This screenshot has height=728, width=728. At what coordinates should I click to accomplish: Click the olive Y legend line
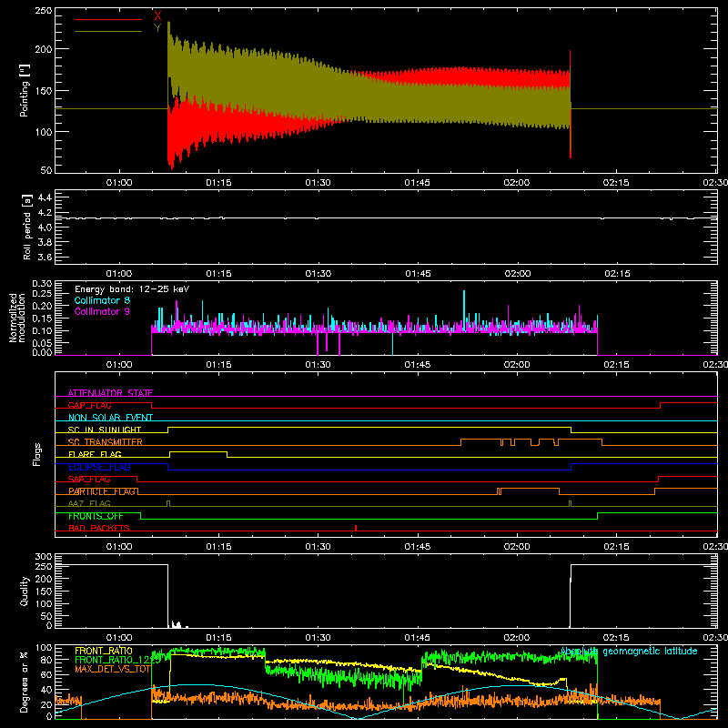coord(108,31)
